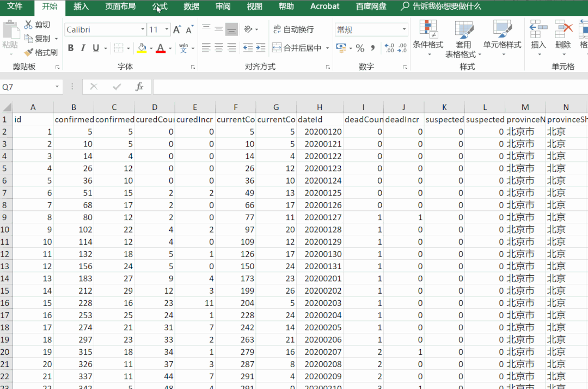Open the font group dialog launcher
The image size is (588, 389).
[193, 68]
